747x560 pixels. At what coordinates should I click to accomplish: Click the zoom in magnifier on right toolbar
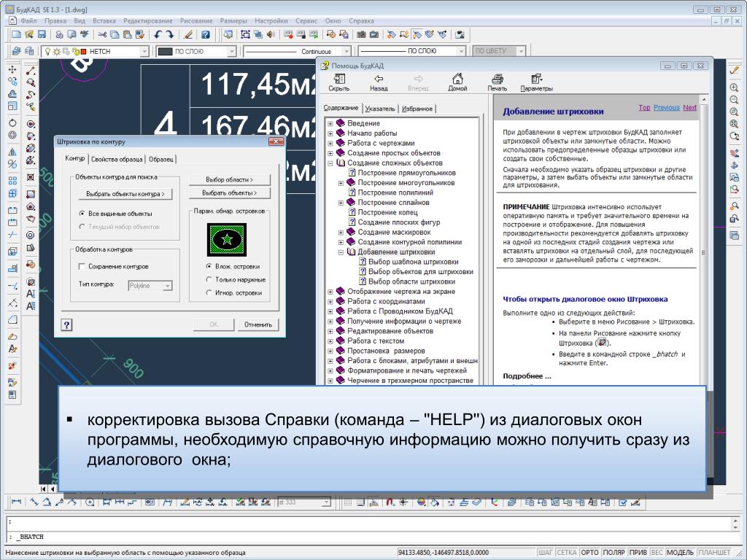click(x=734, y=87)
